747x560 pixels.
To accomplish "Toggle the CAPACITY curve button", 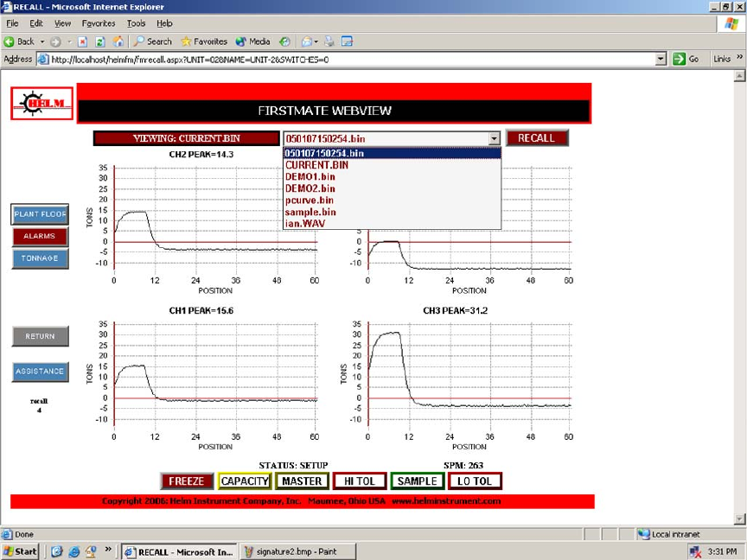I will tap(245, 481).
